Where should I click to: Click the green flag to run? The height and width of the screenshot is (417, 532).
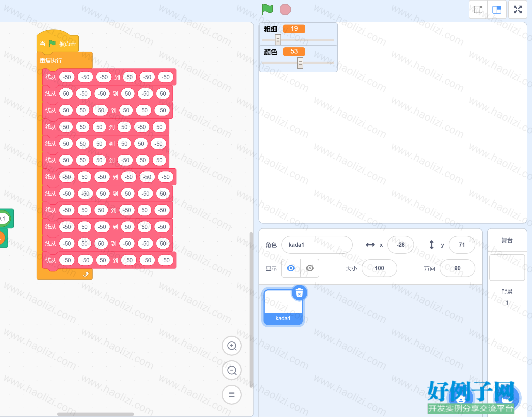coord(267,9)
